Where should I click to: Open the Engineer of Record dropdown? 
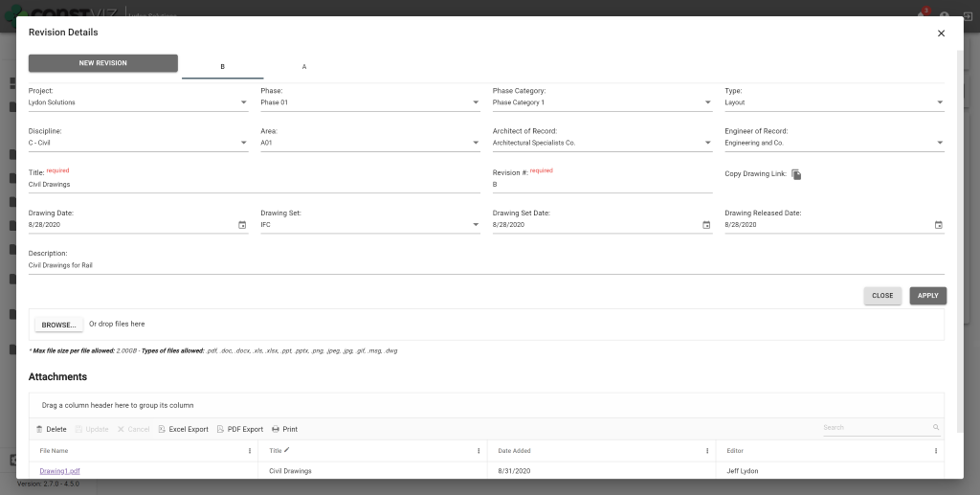pyautogui.click(x=939, y=143)
